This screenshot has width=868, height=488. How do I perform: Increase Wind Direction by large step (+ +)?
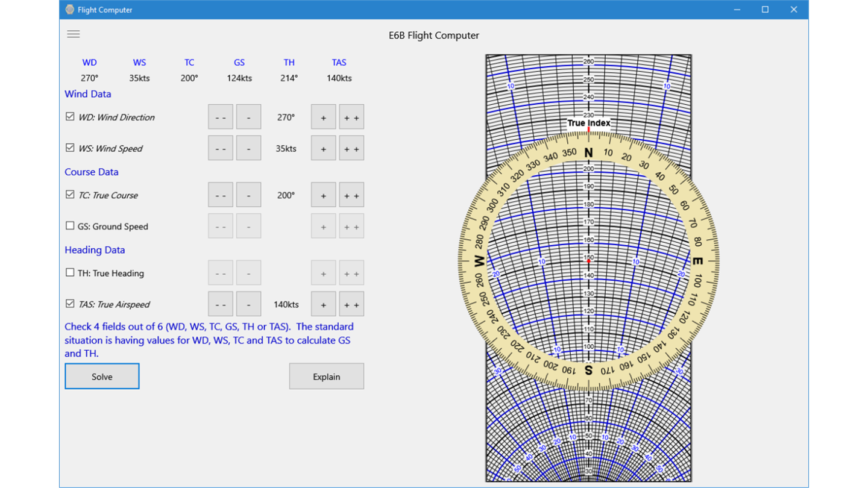click(x=351, y=117)
